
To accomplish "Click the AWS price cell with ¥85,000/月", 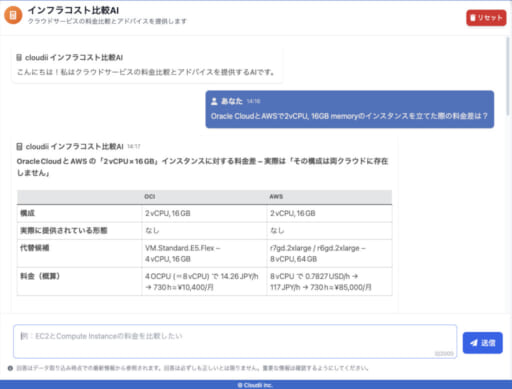I will [x=329, y=282].
